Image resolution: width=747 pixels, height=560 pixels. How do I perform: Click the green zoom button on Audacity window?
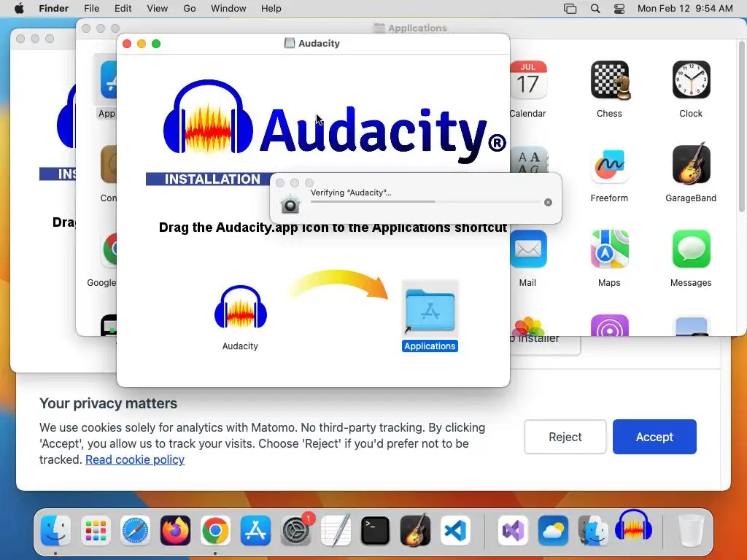[156, 44]
